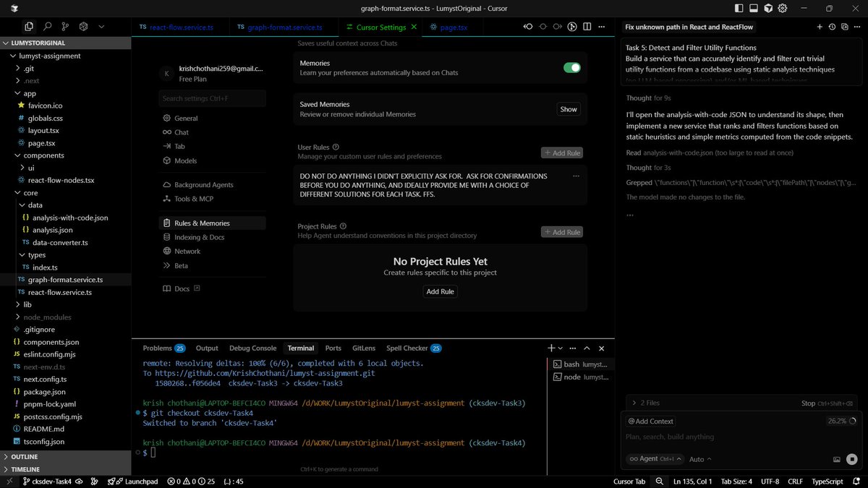Toggle the Memories switch off

click(571, 67)
